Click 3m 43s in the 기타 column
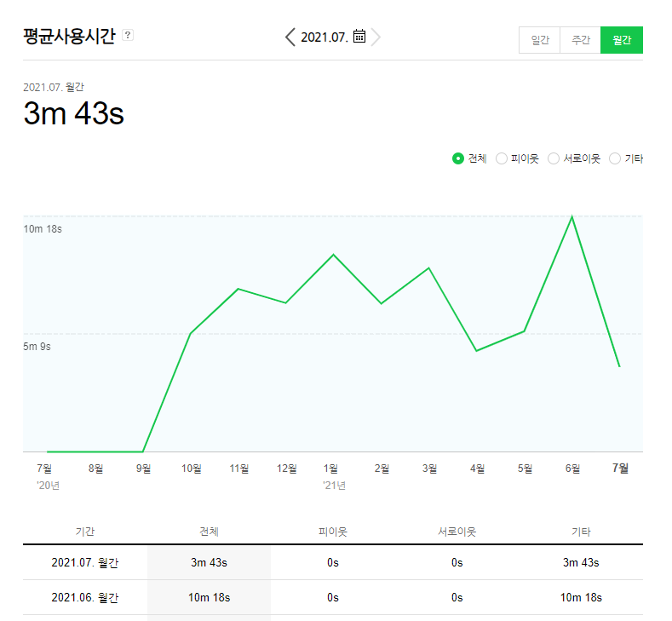 click(x=581, y=562)
